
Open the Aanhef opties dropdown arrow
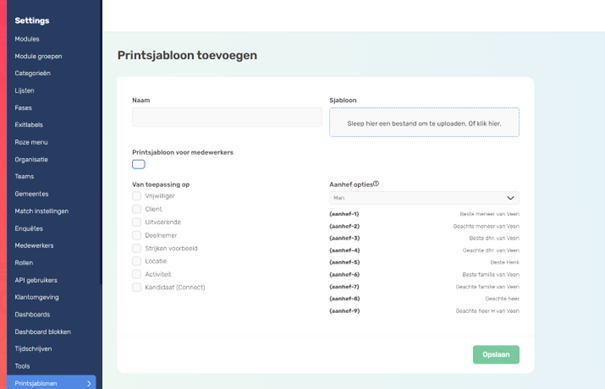tap(510, 198)
